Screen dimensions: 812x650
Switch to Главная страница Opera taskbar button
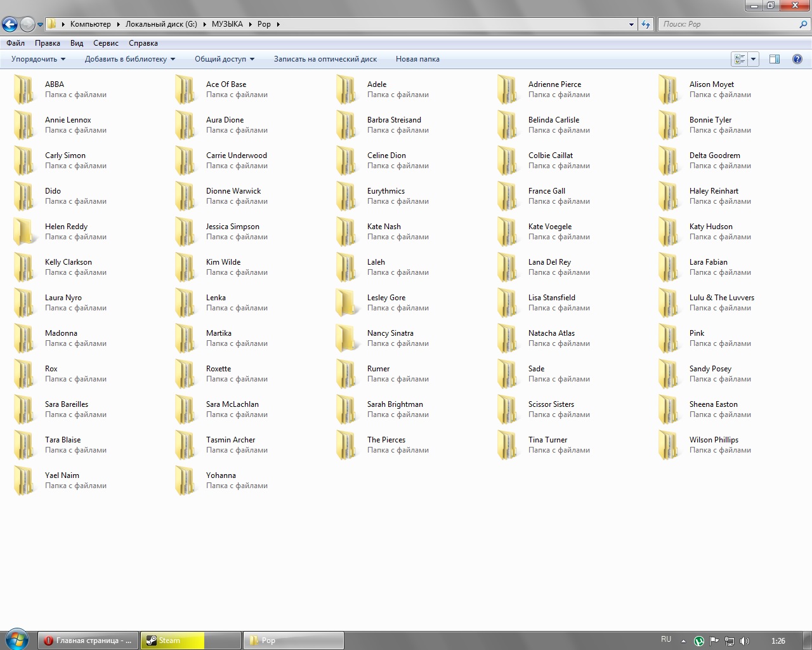pos(88,640)
